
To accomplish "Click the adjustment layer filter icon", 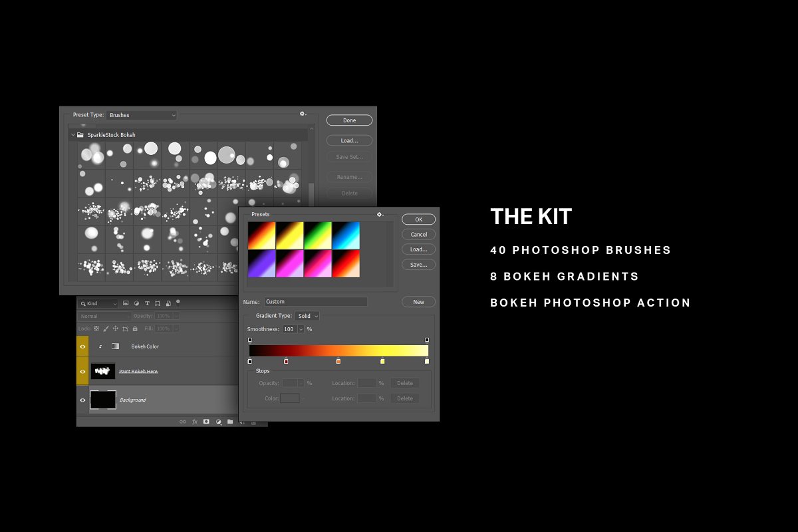I will click(136, 303).
